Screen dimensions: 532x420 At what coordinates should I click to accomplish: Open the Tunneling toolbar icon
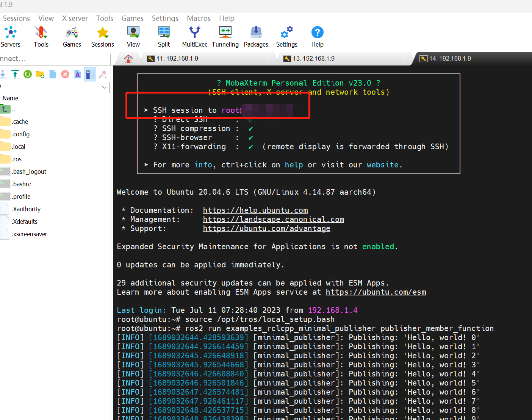[225, 37]
